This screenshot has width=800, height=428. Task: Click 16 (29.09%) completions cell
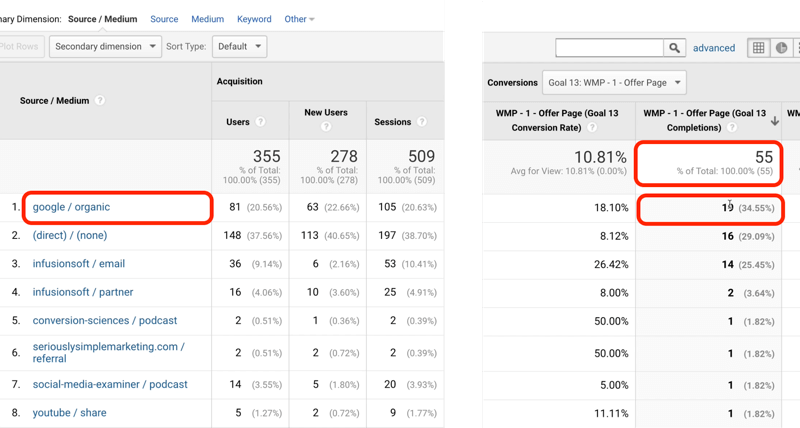click(x=747, y=236)
